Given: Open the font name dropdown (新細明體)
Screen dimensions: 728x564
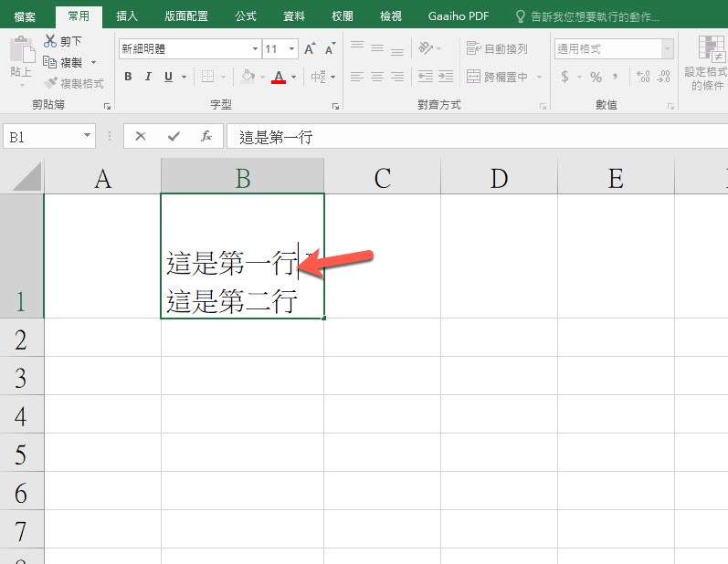Looking at the screenshot, I should [255, 48].
